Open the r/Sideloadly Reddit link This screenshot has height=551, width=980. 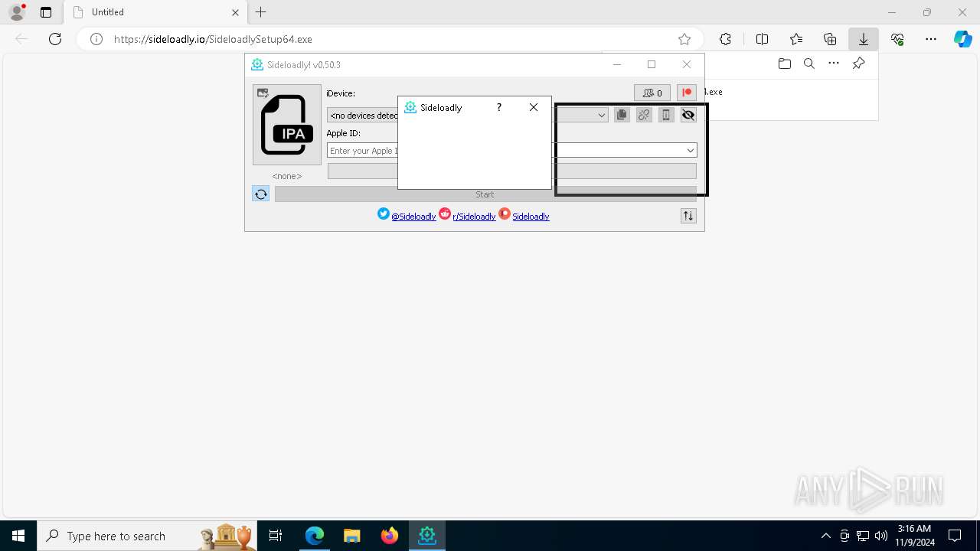474,217
